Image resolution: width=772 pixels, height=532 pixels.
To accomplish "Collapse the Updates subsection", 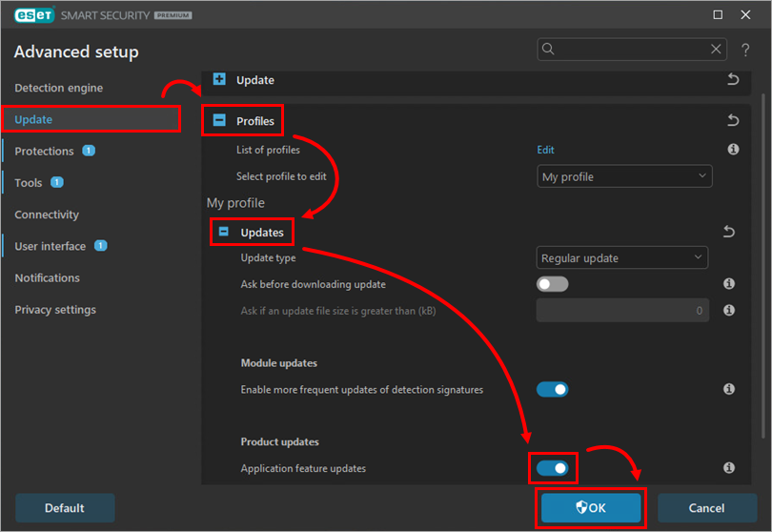I will pyautogui.click(x=224, y=232).
